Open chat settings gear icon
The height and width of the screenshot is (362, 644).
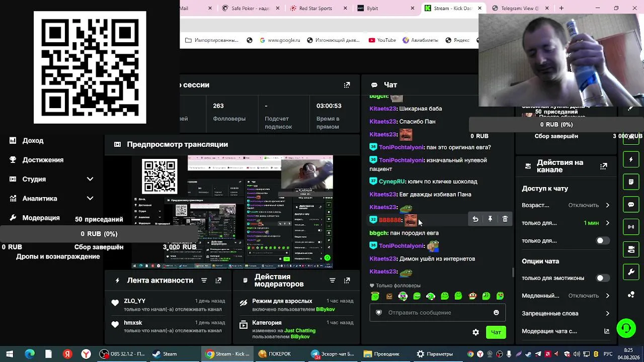(x=475, y=332)
